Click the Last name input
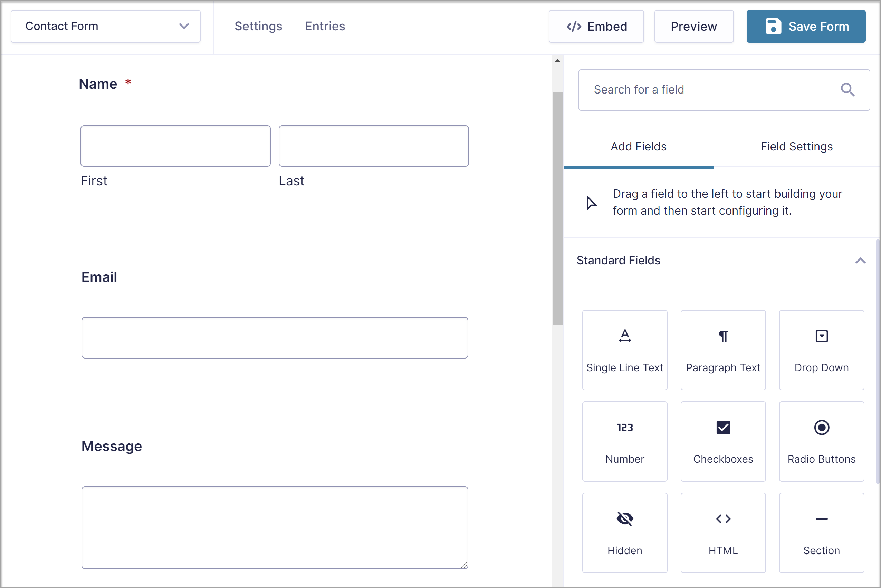 373,146
